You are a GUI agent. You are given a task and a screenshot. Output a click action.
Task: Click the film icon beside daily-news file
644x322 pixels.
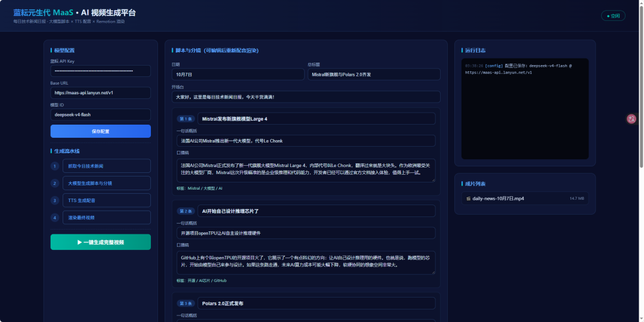click(468, 199)
